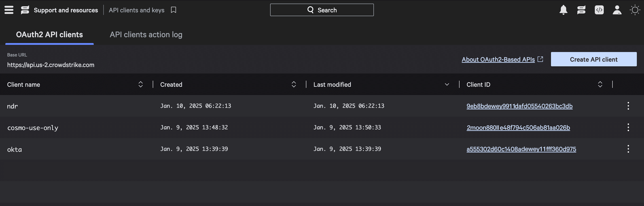Open the kebab menu for the okta client

(x=629, y=148)
